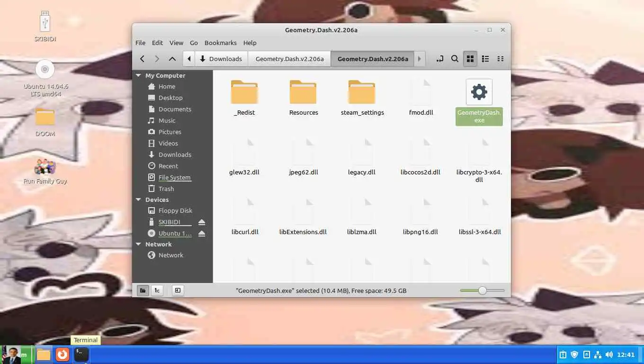Select the highlighted Geometry.Dash.v2.206a path button

373,59
